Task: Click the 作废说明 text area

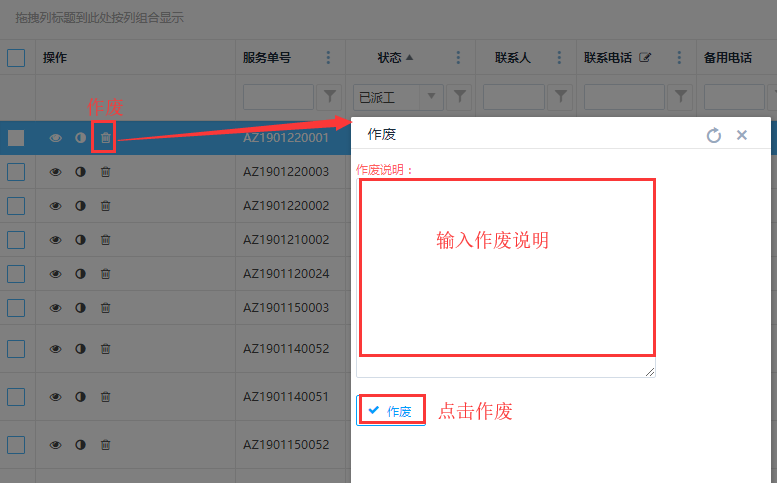Action: [x=506, y=268]
